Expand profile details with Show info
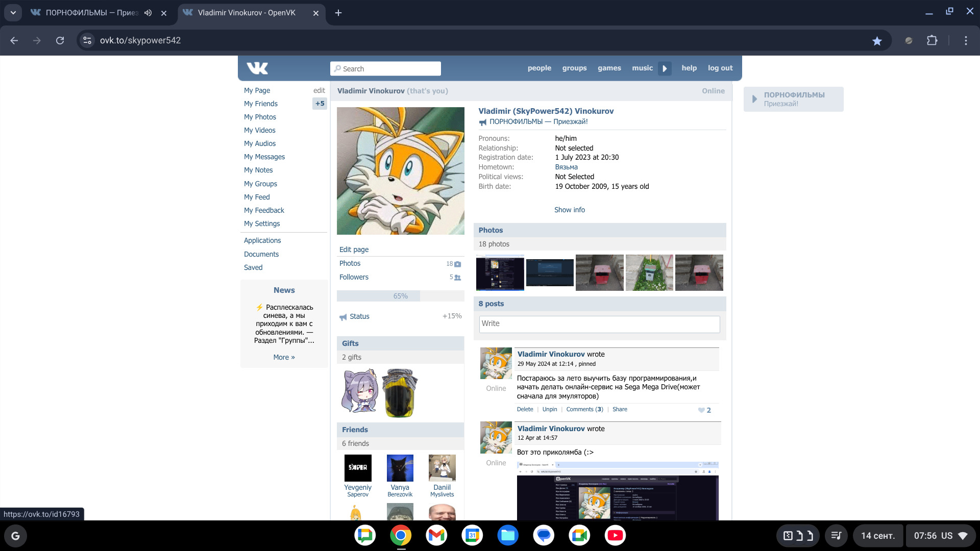The width and height of the screenshot is (980, 551). tap(569, 210)
